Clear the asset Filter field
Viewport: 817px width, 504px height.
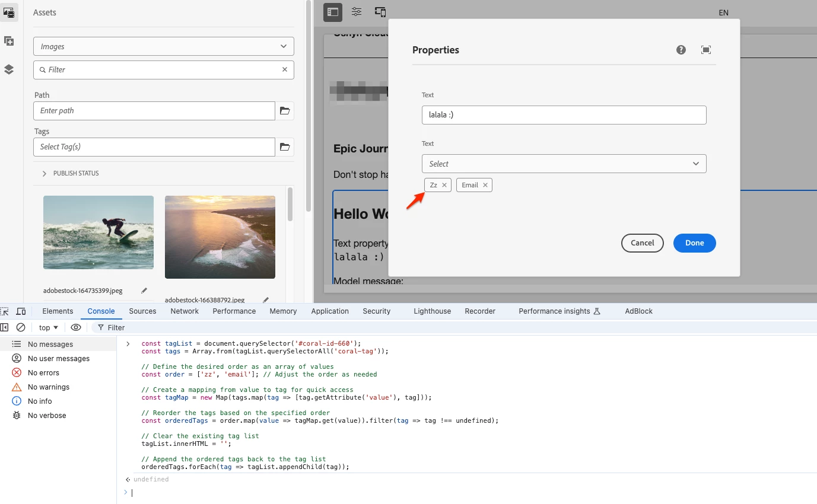pyautogui.click(x=285, y=69)
